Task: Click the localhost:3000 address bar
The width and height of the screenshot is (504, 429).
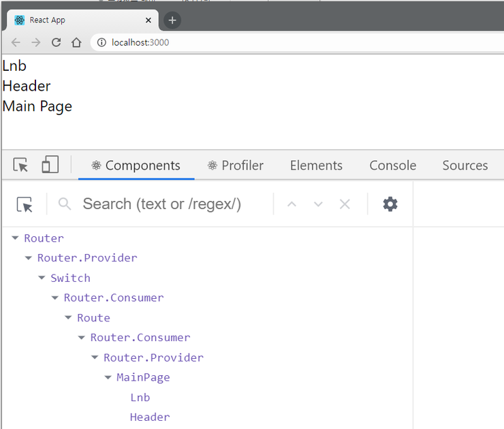Action: pyautogui.click(x=298, y=42)
